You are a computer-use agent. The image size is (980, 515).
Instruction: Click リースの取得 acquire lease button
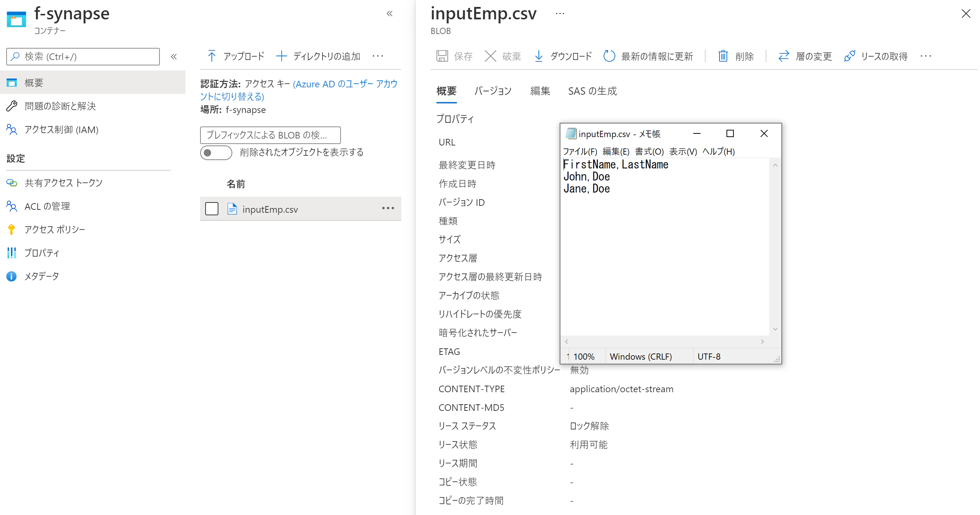[876, 57]
